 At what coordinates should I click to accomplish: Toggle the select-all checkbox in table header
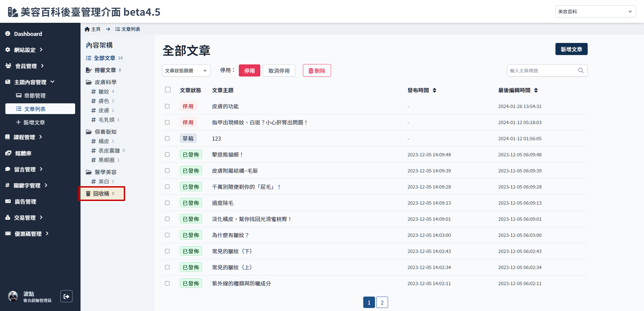click(168, 90)
